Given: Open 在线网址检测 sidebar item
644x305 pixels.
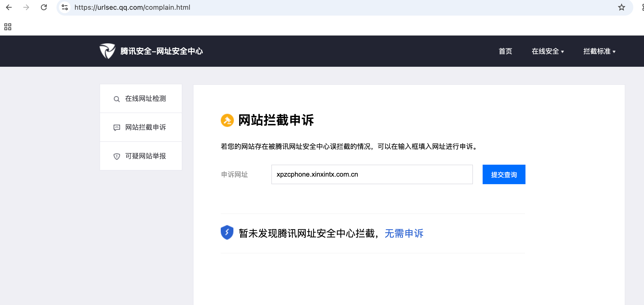Looking at the screenshot, I should pos(145,99).
